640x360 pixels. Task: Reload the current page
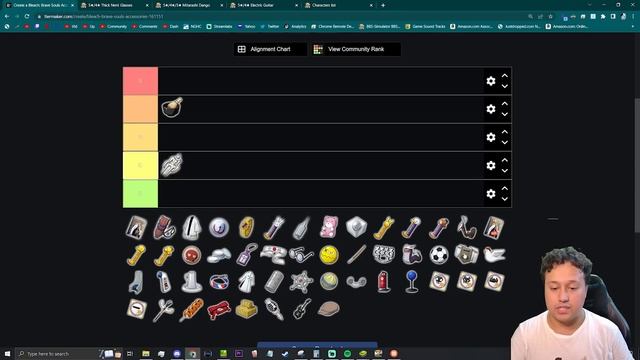point(27,16)
